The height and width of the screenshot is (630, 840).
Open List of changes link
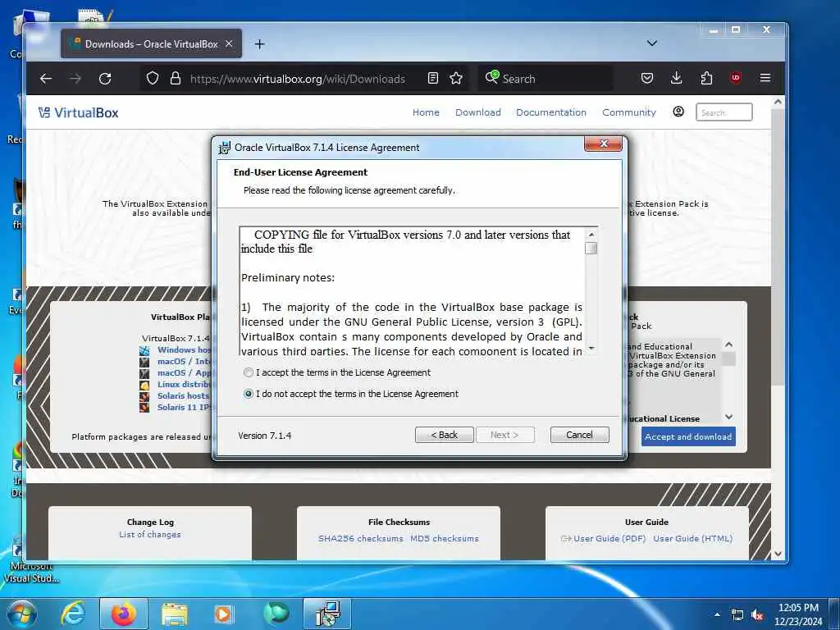tap(150, 535)
